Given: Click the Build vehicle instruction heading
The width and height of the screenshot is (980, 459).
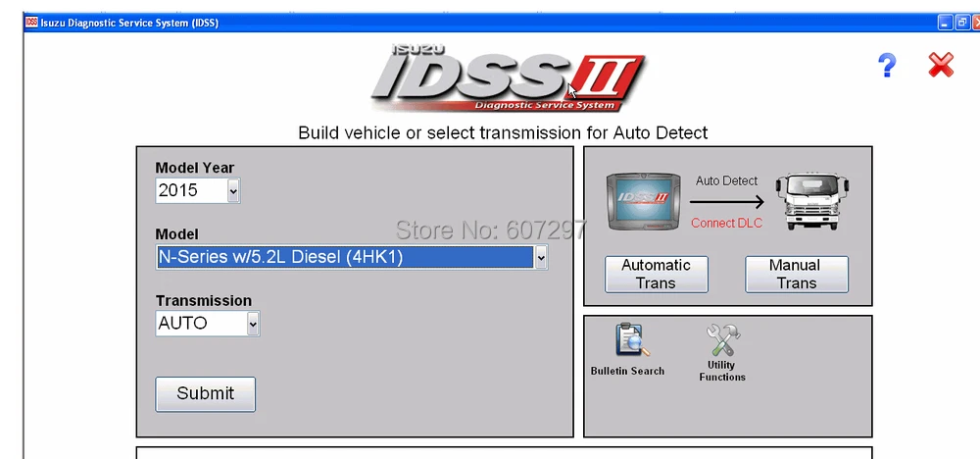Looking at the screenshot, I should point(503,133).
